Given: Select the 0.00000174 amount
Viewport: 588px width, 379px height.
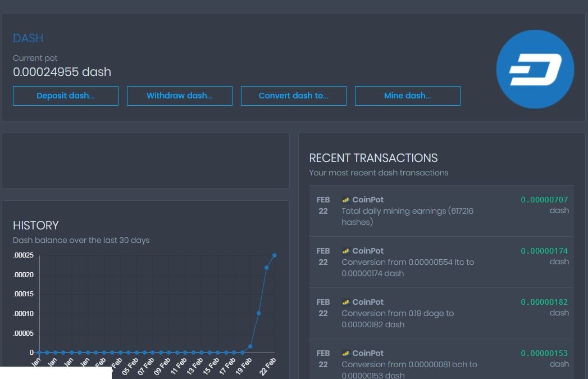Looking at the screenshot, I should point(544,251).
